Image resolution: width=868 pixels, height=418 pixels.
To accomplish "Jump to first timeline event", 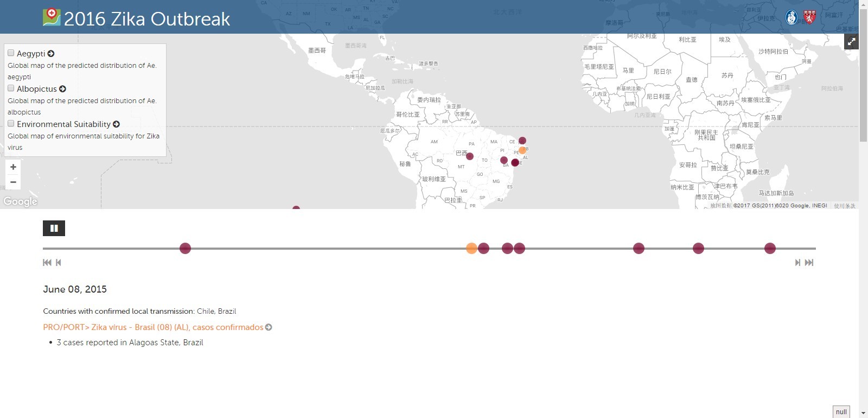I will tap(47, 263).
